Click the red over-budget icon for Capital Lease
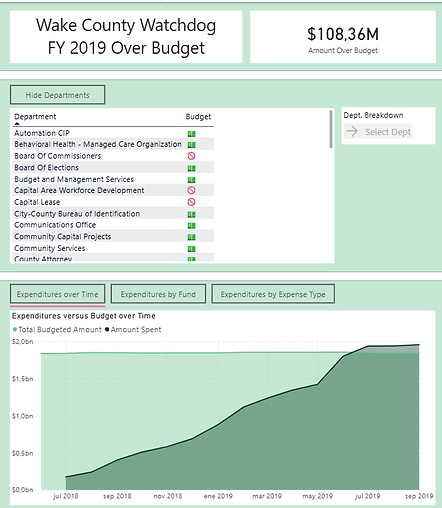The height and width of the screenshot is (508, 442). tap(191, 202)
